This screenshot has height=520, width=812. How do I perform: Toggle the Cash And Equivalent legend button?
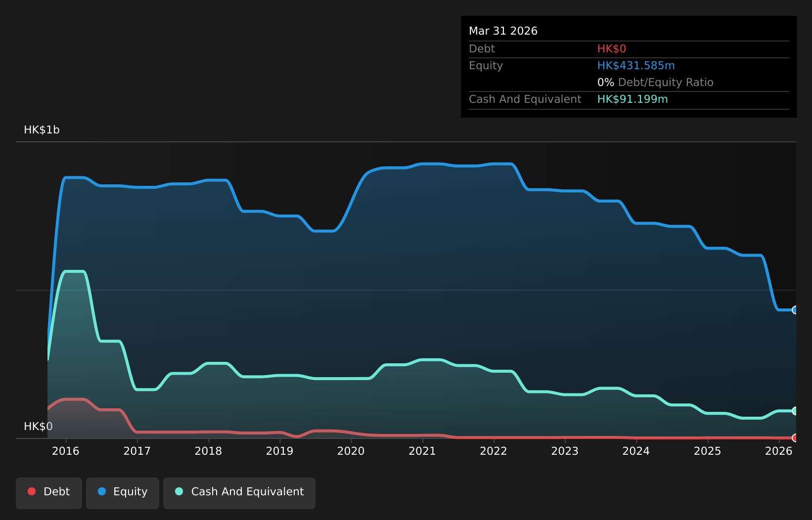[239, 493]
